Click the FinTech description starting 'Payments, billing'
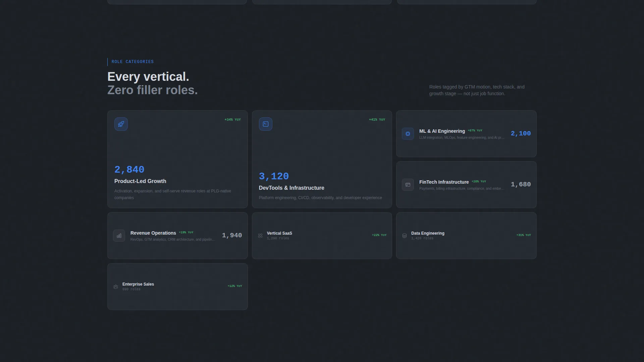 462,189
